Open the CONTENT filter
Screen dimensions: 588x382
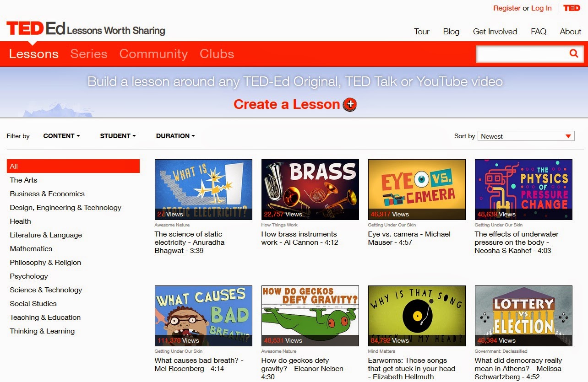pos(61,136)
